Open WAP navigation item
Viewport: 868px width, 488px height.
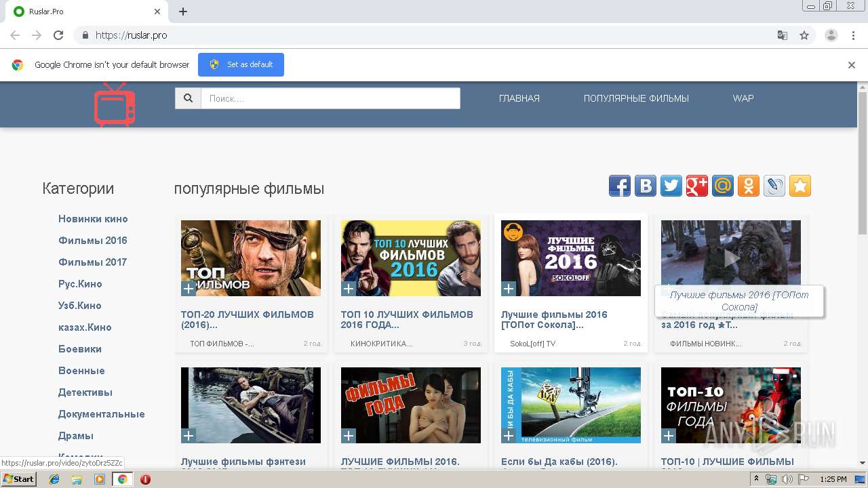(x=743, y=98)
